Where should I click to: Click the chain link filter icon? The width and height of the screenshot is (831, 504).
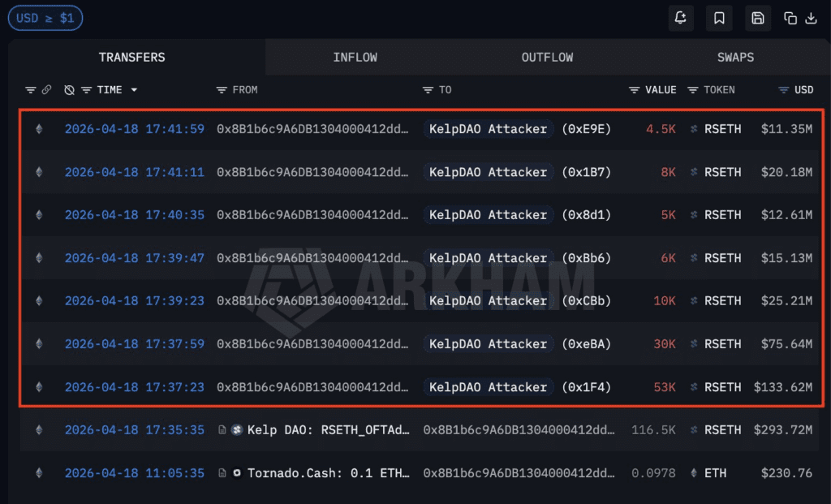[x=47, y=90]
